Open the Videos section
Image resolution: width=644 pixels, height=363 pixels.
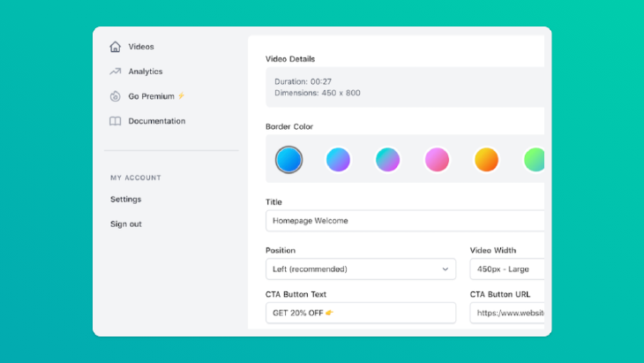pyautogui.click(x=140, y=47)
